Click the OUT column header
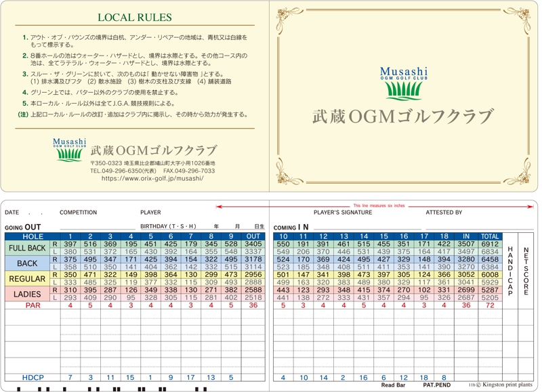This screenshot has height=392, width=542. click(253, 236)
